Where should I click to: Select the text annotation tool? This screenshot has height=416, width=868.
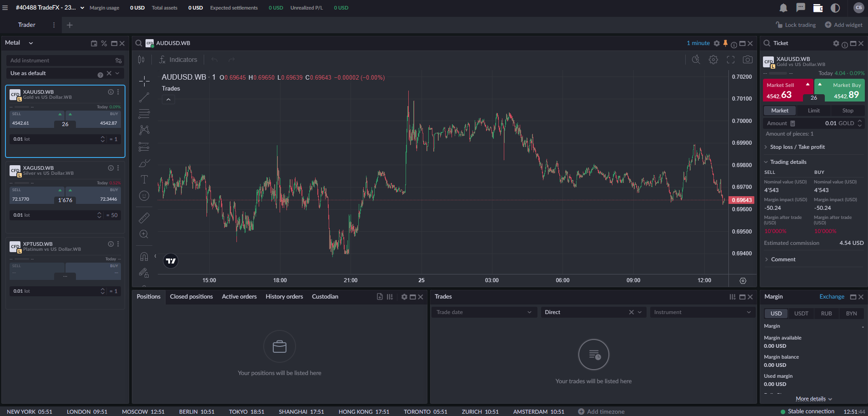pos(144,179)
